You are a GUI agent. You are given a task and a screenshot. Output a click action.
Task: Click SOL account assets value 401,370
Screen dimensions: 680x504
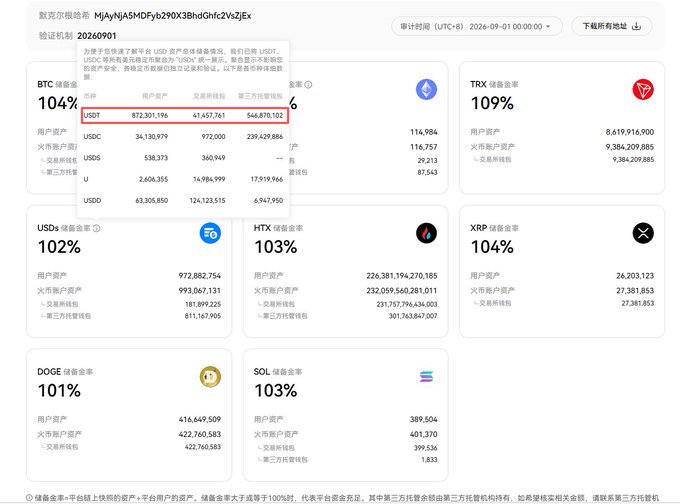pos(423,434)
